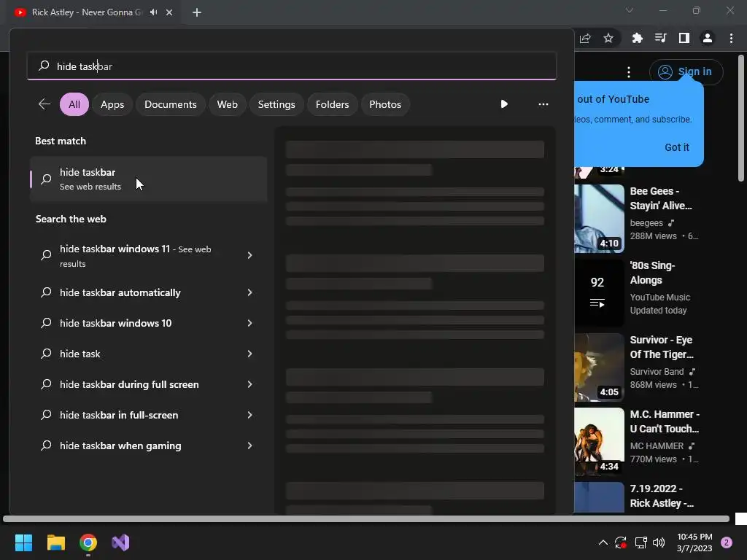Click the Windows Start button

coord(23,542)
